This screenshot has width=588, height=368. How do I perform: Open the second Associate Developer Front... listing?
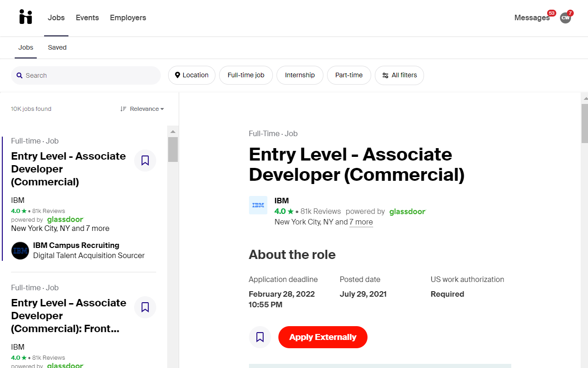68,316
